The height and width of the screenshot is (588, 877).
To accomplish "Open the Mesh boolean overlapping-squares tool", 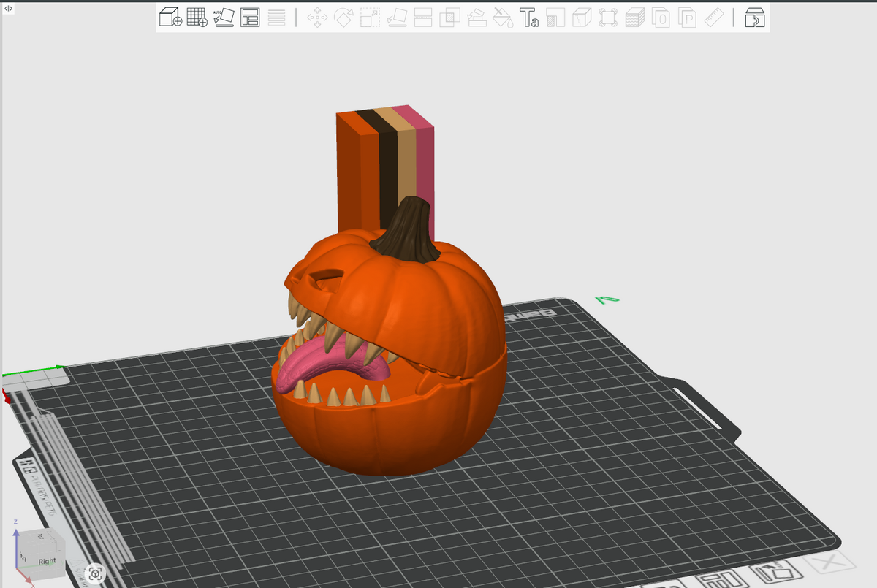I will [x=449, y=18].
